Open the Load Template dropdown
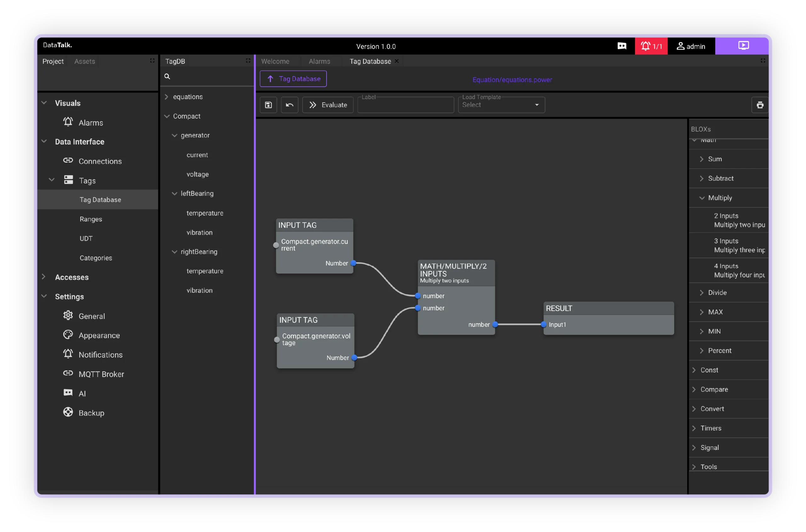The height and width of the screenshot is (532, 806). [501, 105]
